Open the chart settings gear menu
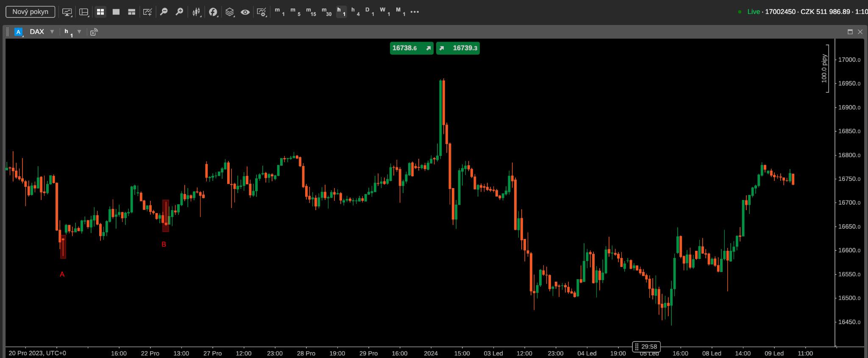This screenshot has height=358, width=868. click(262, 12)
